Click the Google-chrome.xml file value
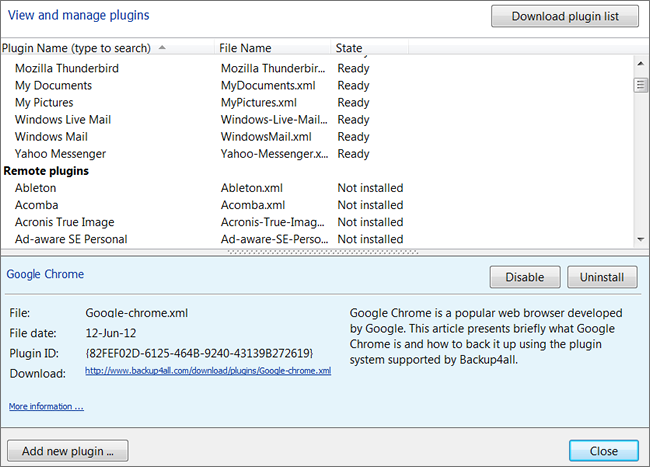 point(137,313)
